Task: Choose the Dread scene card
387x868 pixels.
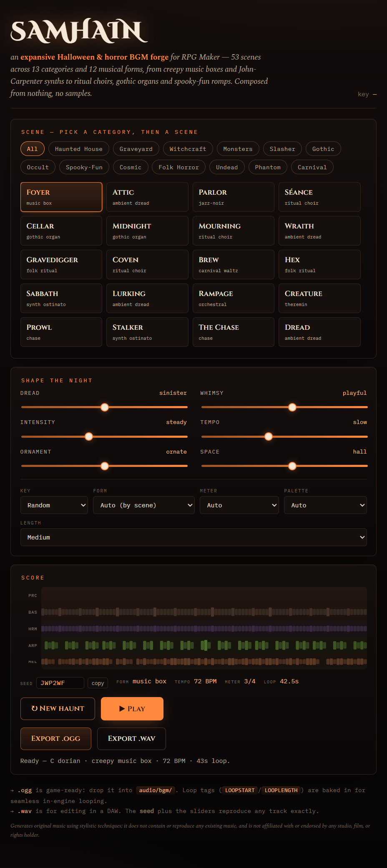Action: coord(319,332)
